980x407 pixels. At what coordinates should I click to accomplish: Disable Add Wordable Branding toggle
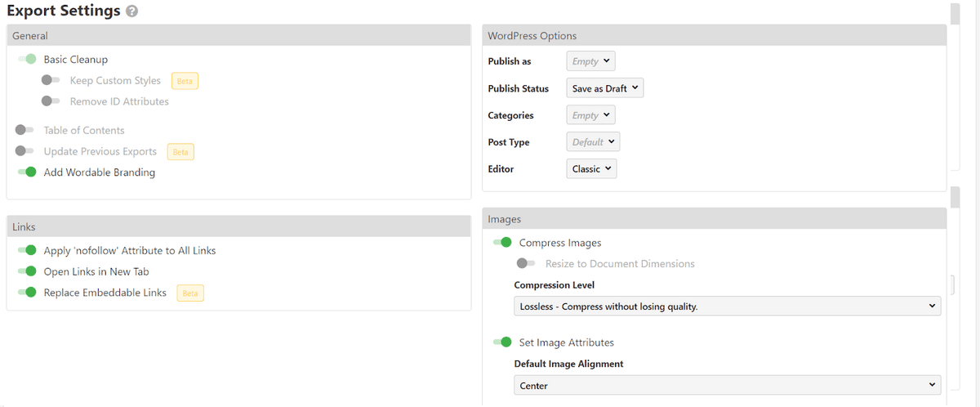click(x=27, y=172)
